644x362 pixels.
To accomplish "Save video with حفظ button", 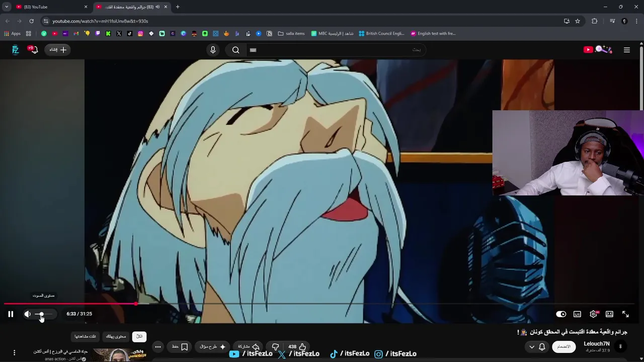I will [180, 346].
